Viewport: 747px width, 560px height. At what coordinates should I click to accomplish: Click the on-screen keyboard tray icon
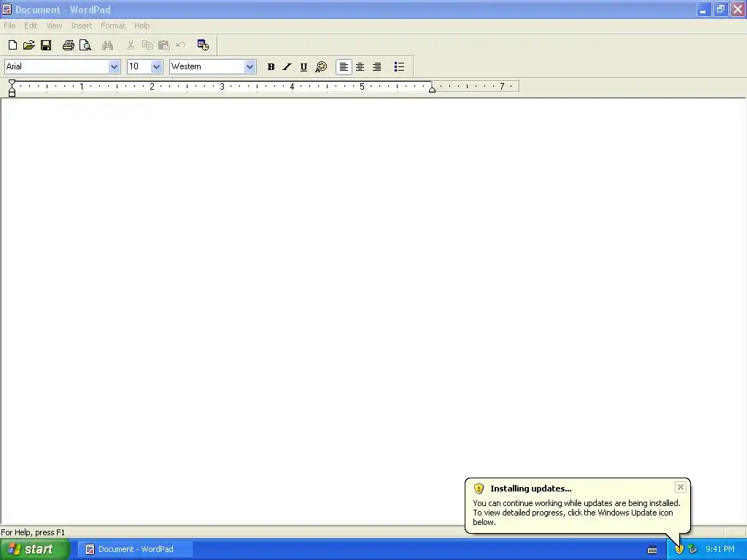[652, 550]
